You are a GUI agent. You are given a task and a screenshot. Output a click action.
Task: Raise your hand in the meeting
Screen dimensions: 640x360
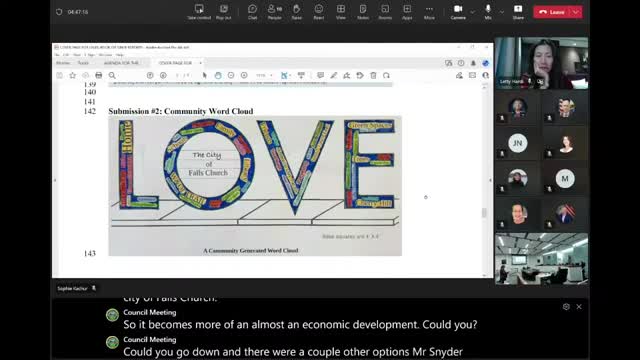pyautogui.click(x=297, y=12)
